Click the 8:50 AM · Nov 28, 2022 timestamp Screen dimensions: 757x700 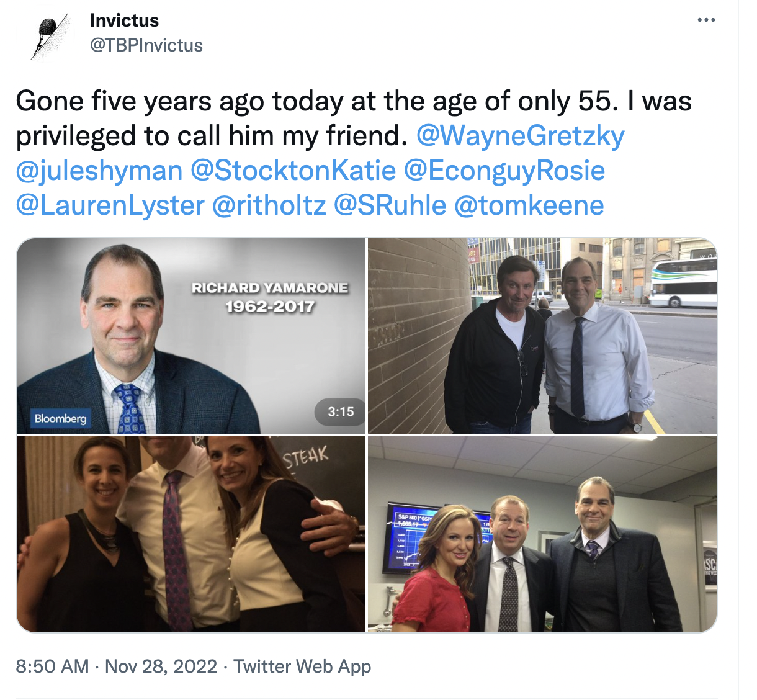point(116,666)
